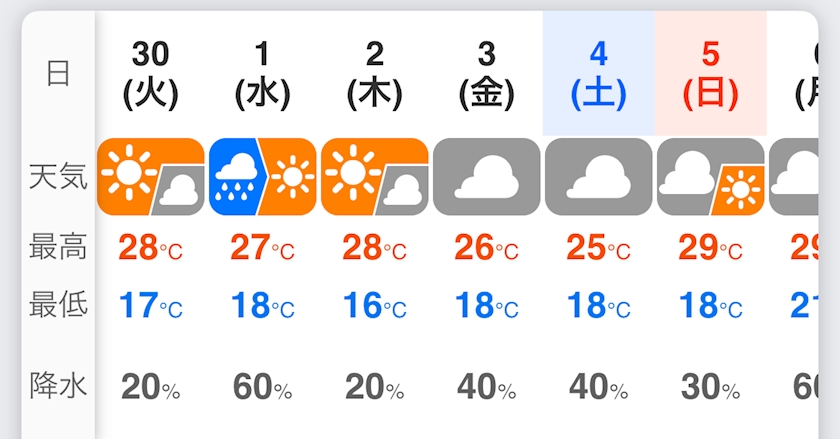
Task: Click the 3 (金) Friday date header
Action: click(486, 74)
